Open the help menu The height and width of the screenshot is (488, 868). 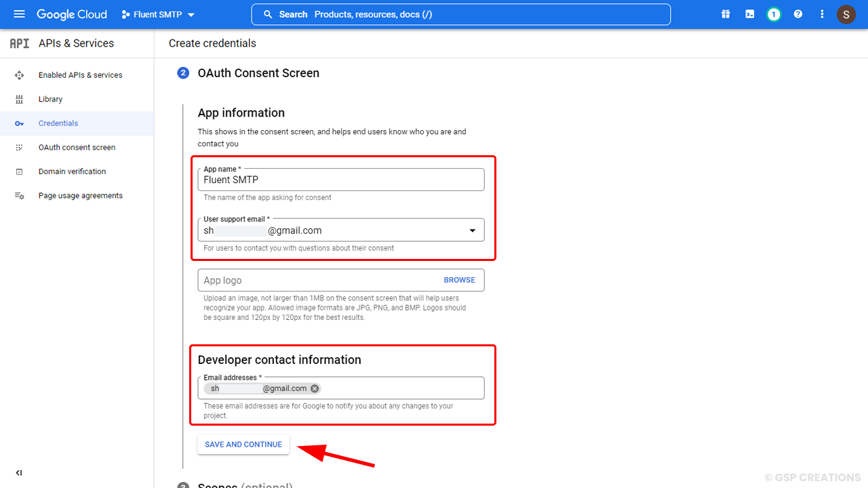(798, 14)
